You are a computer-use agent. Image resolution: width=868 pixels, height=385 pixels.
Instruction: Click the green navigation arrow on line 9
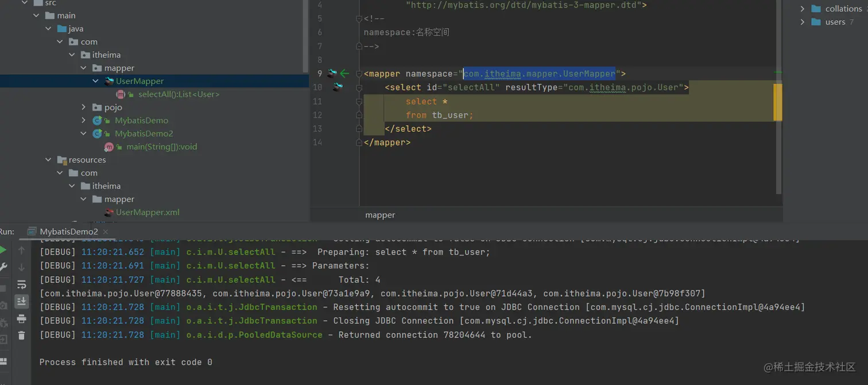pos(344,73)
